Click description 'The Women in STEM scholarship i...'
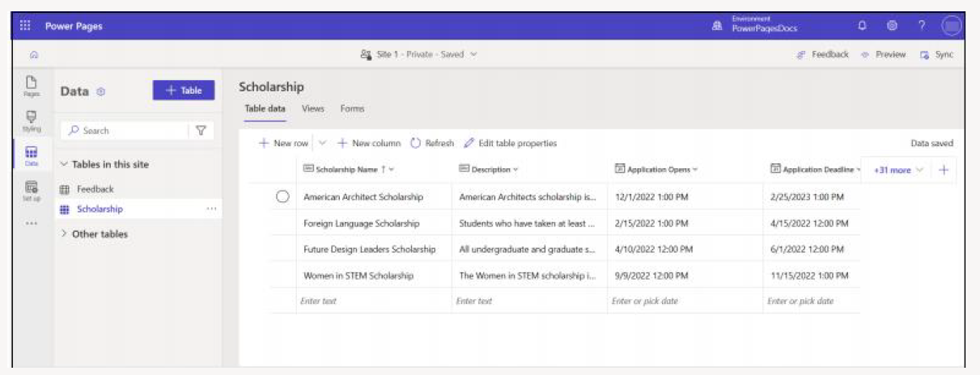 [529, 275]
